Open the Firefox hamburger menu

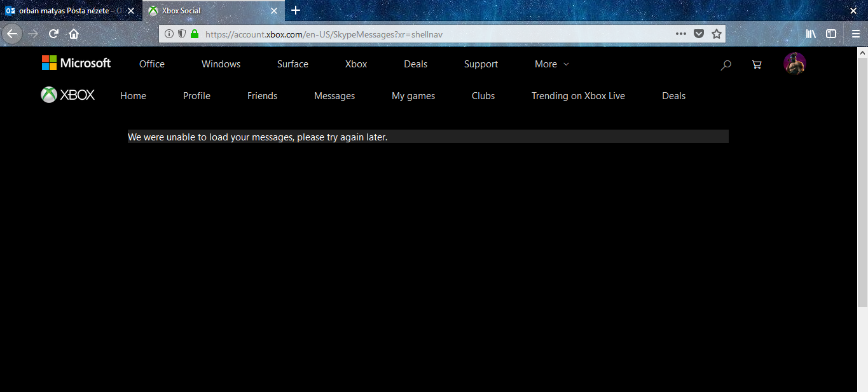click(x=856, y=34)
